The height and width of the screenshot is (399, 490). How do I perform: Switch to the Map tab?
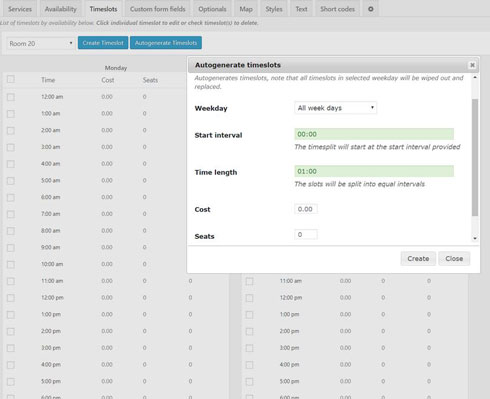[246, 9]
